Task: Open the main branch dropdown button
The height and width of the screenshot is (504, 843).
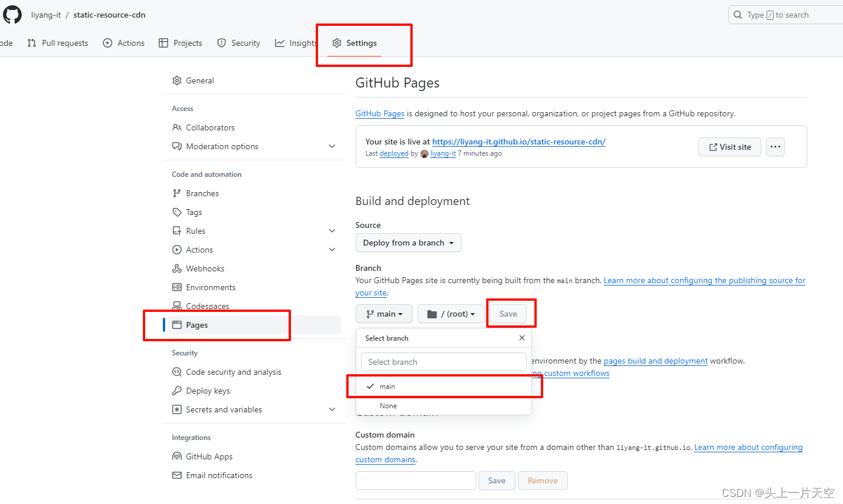Action: (384, 314)
